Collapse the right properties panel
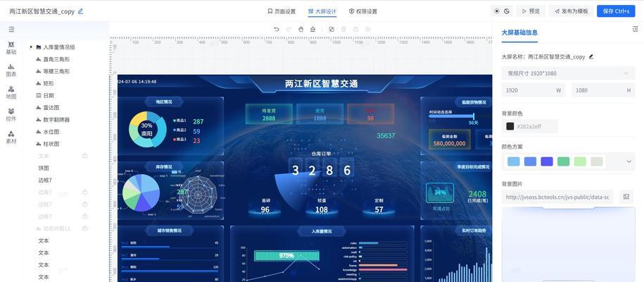The width and height of the screenshot is (644, 282). tap(635, 29)
